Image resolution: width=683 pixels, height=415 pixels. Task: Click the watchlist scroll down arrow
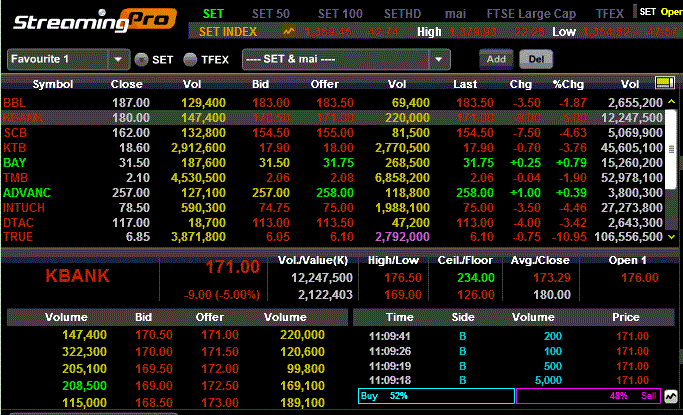pyautogui.click(x=671, y=237)
